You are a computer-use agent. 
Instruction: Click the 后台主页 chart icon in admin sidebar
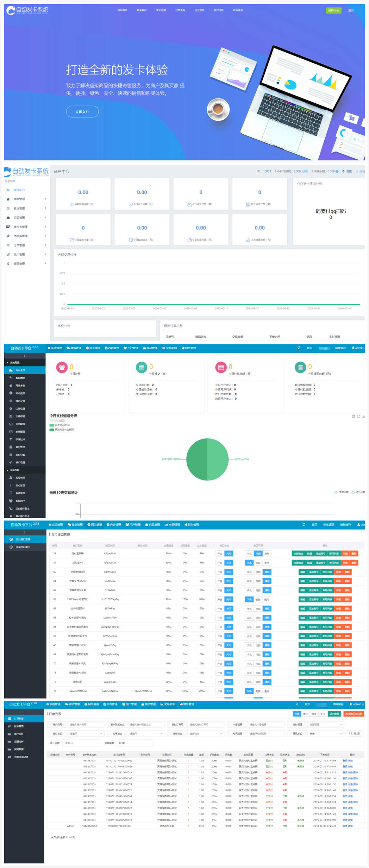tap(11, 370)
